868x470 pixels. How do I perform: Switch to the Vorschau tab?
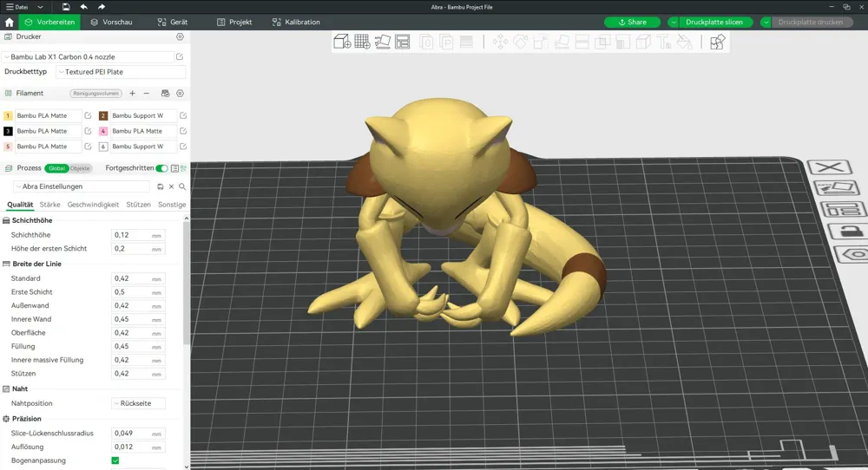pyautogui.click(x=111, y=23)
